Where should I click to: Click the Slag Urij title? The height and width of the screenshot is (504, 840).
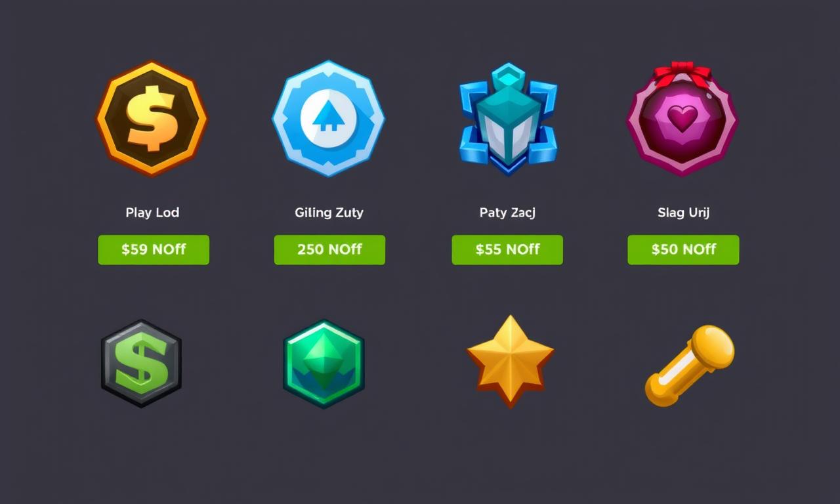(683, 213)
